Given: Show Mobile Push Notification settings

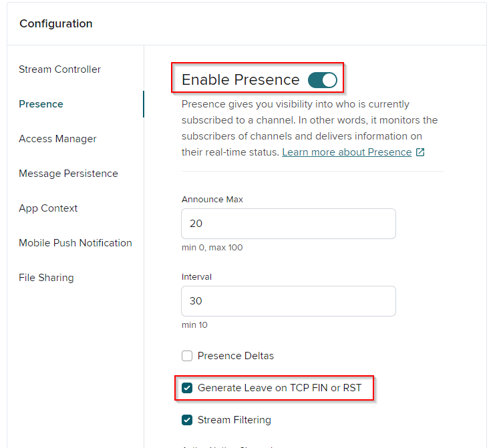Looking at the screenshot, I should (75, 243).
